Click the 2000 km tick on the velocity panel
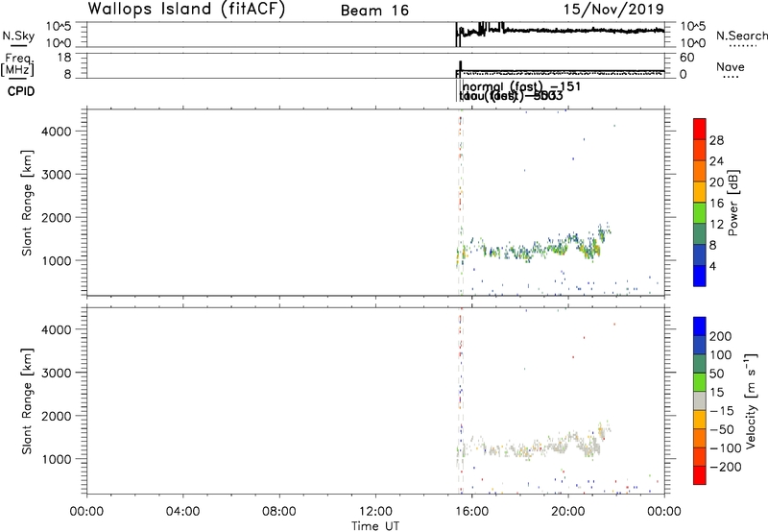Viewport: 768px width, 532px height. click(57, 416)
